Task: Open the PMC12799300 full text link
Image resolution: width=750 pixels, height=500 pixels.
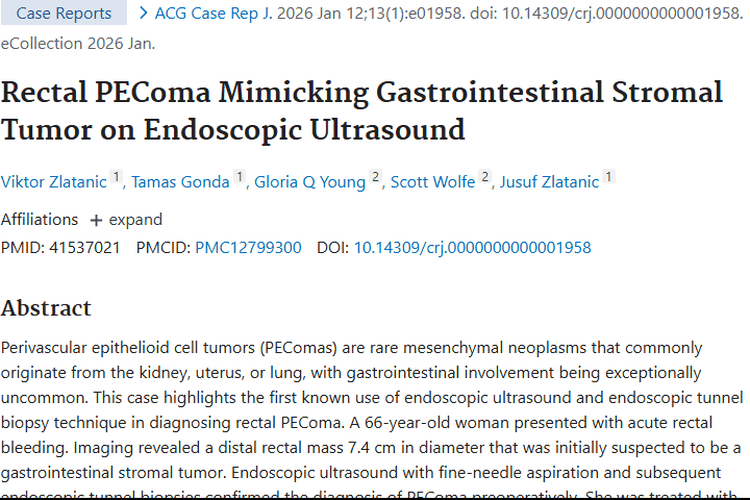Action: pyautogui.click(x=248, y=247)
